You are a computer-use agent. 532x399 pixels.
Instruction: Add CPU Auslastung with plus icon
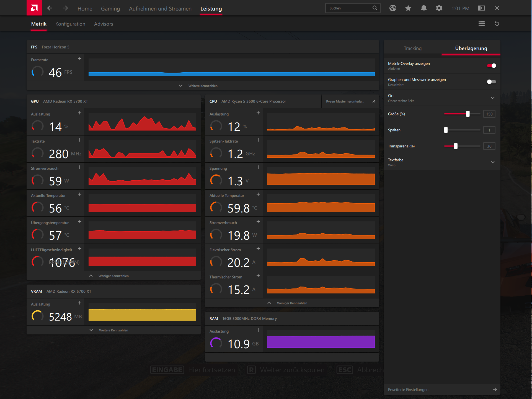[x=258, y=113]
